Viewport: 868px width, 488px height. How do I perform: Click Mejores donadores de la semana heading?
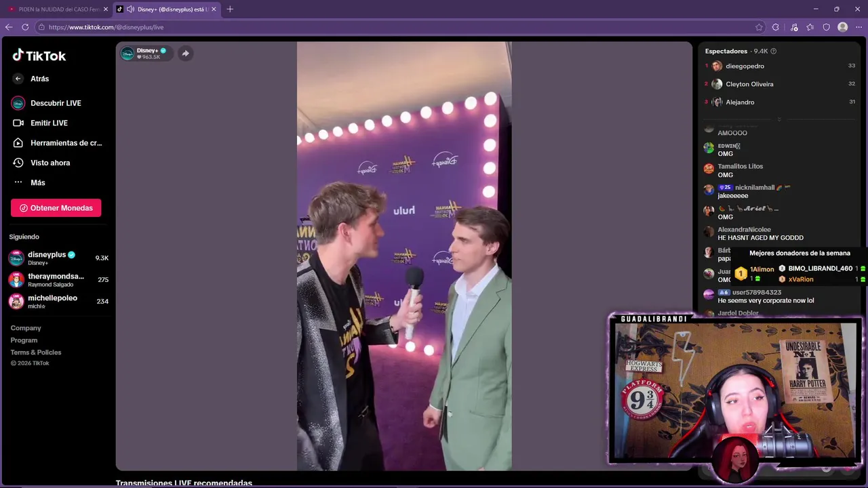pos(800,253)
